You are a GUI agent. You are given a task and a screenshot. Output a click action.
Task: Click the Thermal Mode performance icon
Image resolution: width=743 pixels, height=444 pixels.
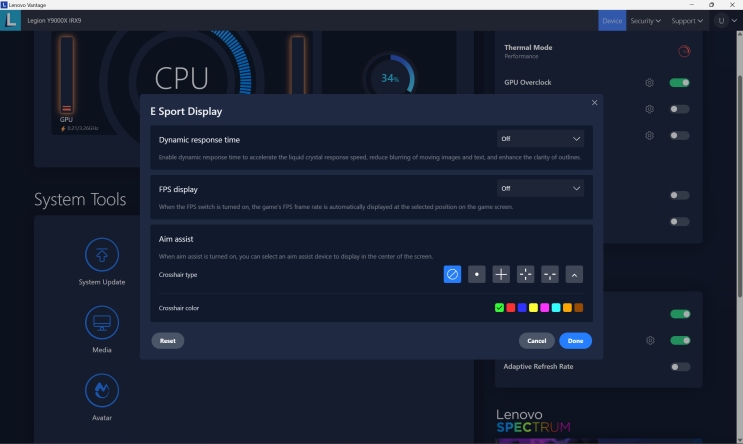click(x=684, y=51)
